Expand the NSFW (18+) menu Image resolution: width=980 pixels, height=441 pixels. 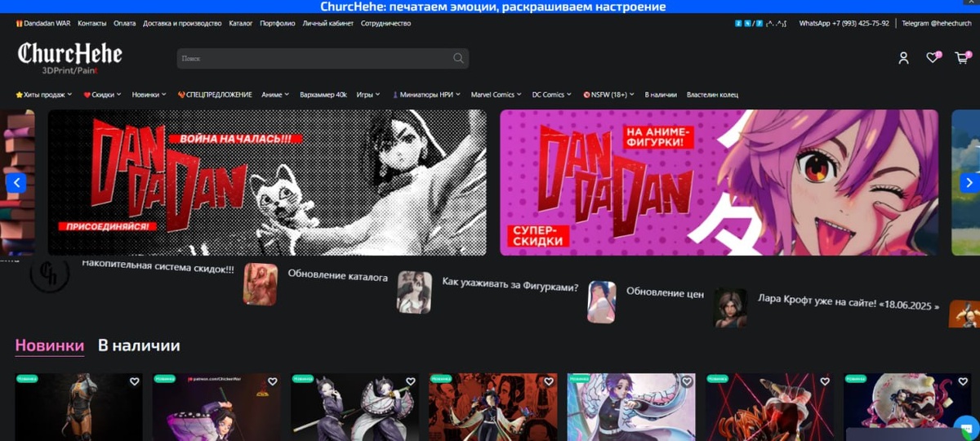pos(609,95)
